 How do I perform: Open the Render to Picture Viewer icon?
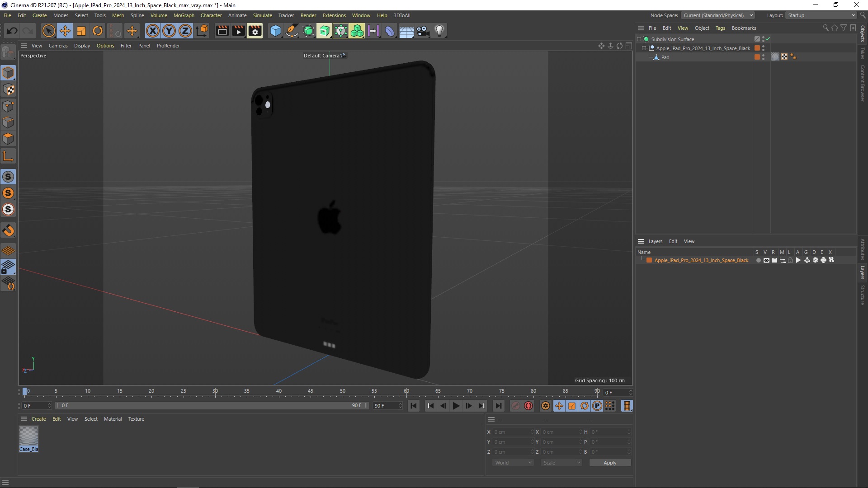(238, 31)
